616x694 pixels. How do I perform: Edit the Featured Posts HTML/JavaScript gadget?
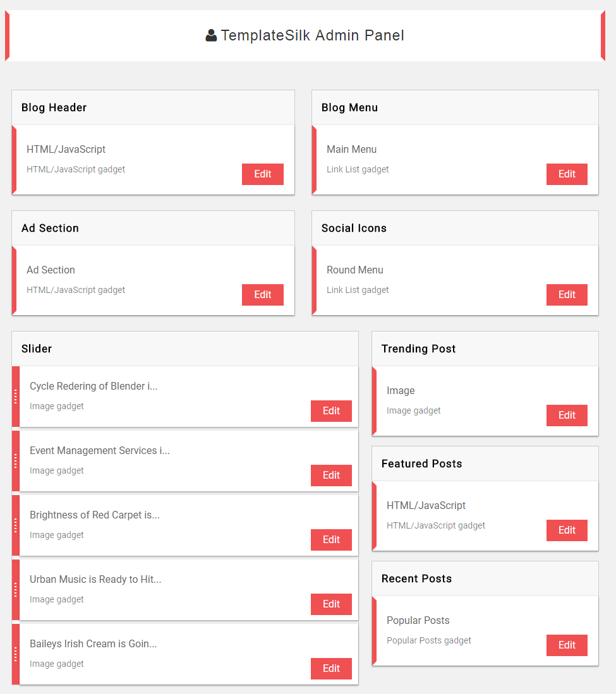tap(567, 530)
